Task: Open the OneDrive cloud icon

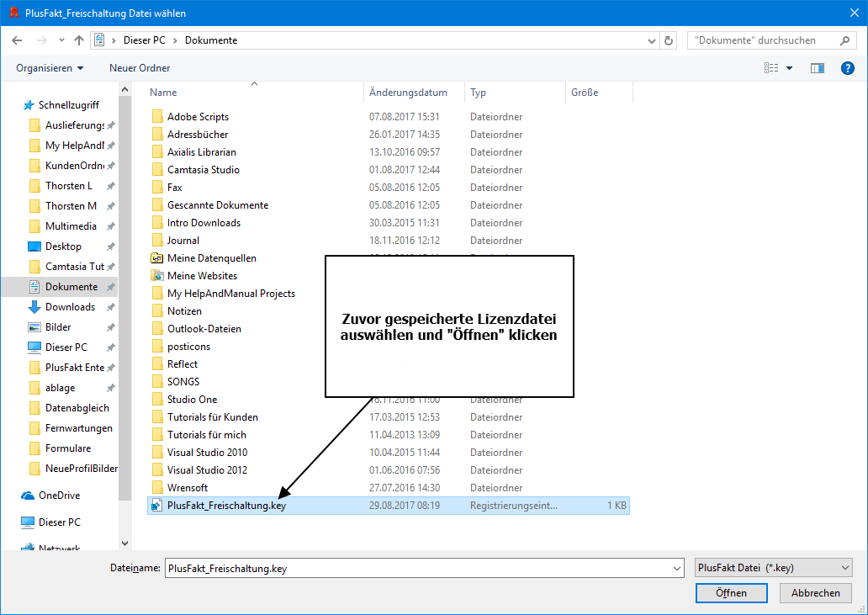Action: (x=27, y=496)
